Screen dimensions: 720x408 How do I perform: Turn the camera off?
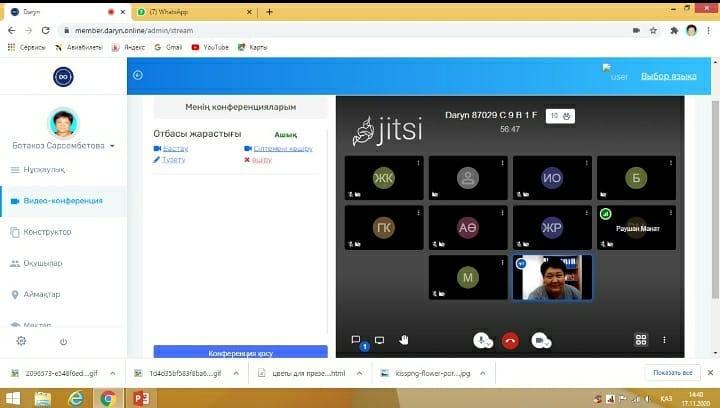click(x=539, y=340)
